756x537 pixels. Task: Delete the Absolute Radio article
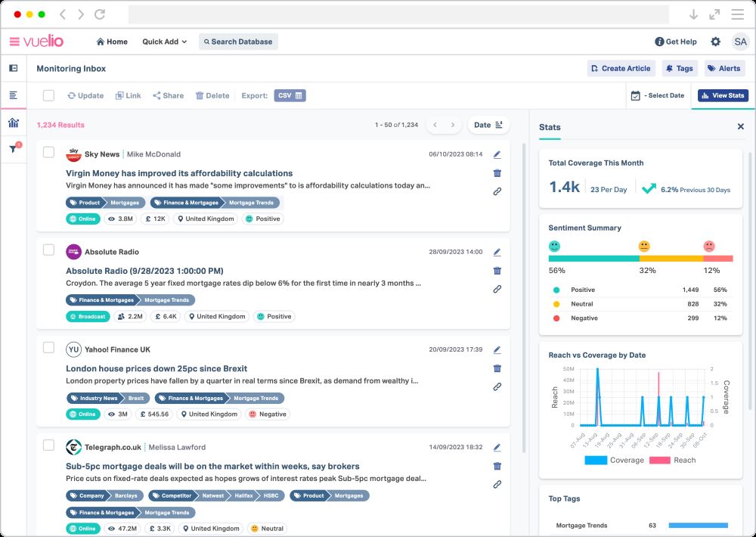point(497,271)
